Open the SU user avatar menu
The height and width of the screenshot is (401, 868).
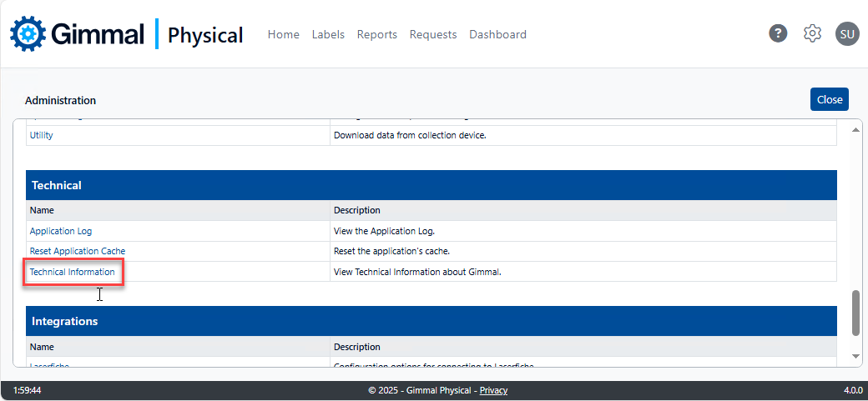coord(847,33)
